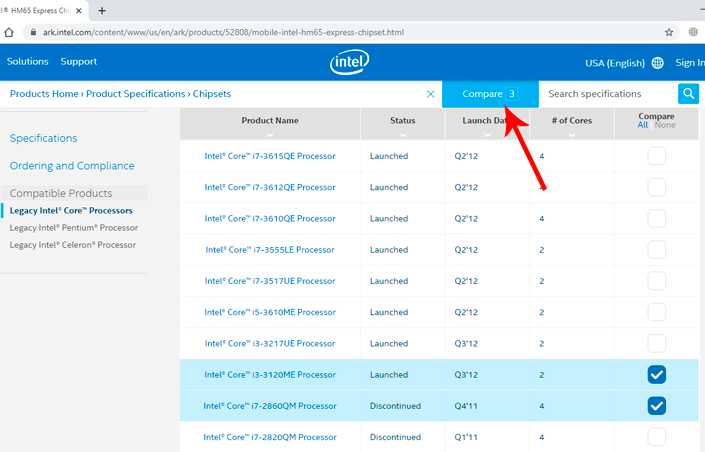The height and width of the screenshot is (452, 705).
Task: Open Intel Core i7-2860QM Processor link
Action: pos(270,406)
